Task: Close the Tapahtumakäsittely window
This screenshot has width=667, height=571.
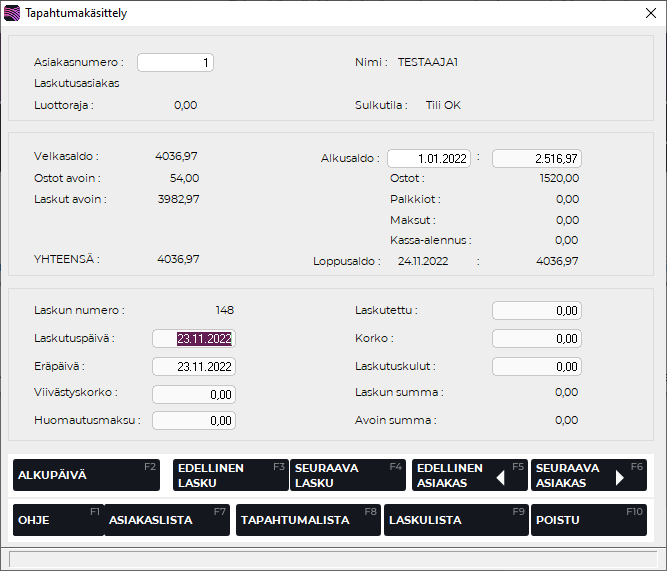Action: pyautogui.click(x=649, y=14)
